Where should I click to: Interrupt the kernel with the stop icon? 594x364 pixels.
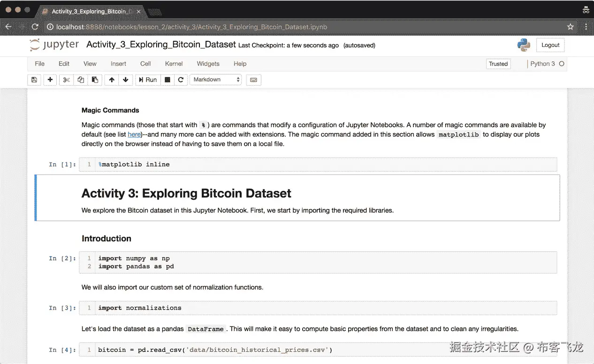(167, 80)
